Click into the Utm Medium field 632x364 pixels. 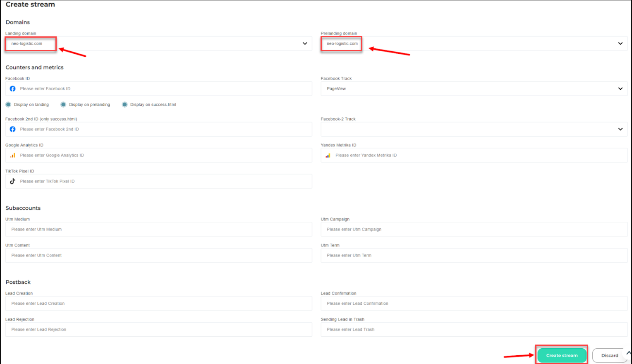[x=159, y=229]
